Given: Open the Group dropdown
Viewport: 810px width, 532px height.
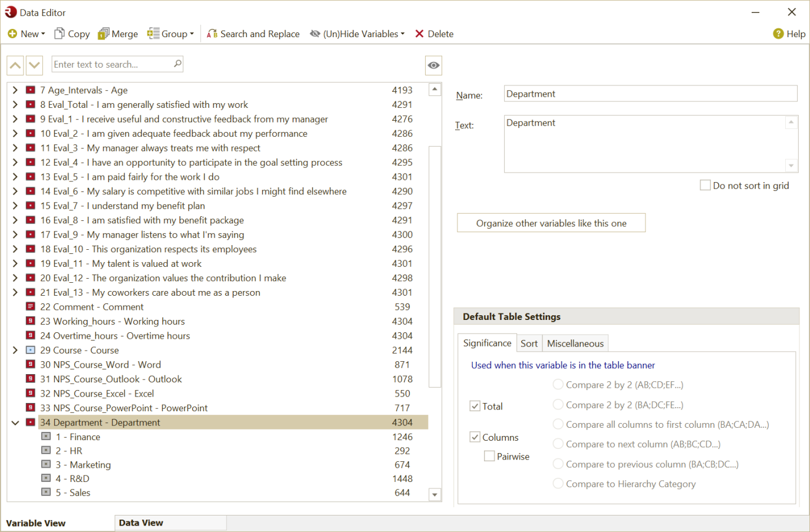Looking at the screenshot, I should point(170,34).
